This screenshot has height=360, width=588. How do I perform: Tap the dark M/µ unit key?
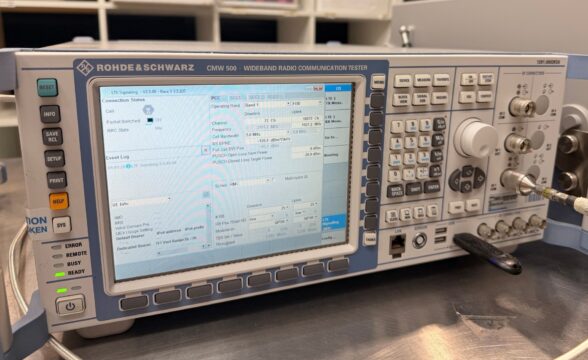[438, 140]
